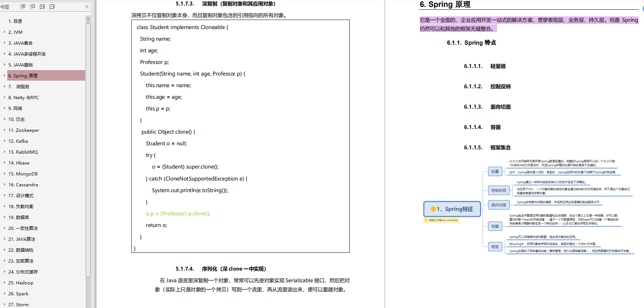Click the bookmarks scrollbar up arrow
The width and height of the screenshot is (644, 308).
coord(88,19)
